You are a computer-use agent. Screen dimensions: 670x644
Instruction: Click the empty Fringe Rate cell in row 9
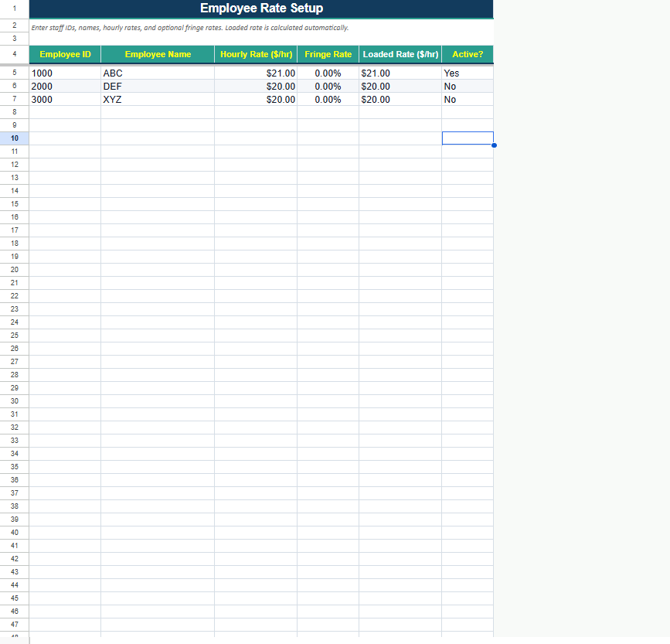328,125
